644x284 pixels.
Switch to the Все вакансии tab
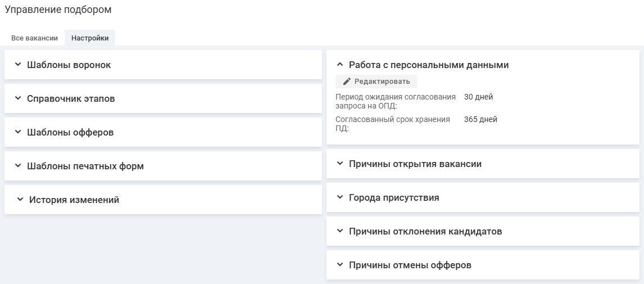34,38
